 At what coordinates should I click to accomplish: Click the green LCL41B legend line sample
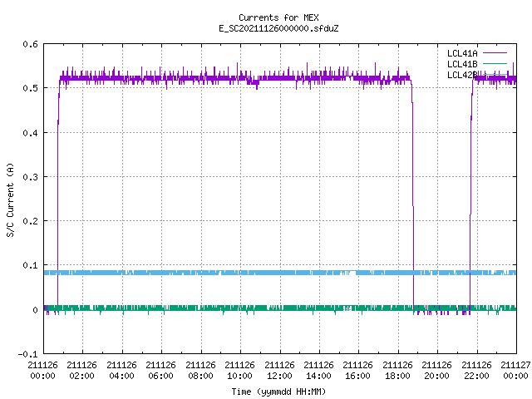click(495, 64)
